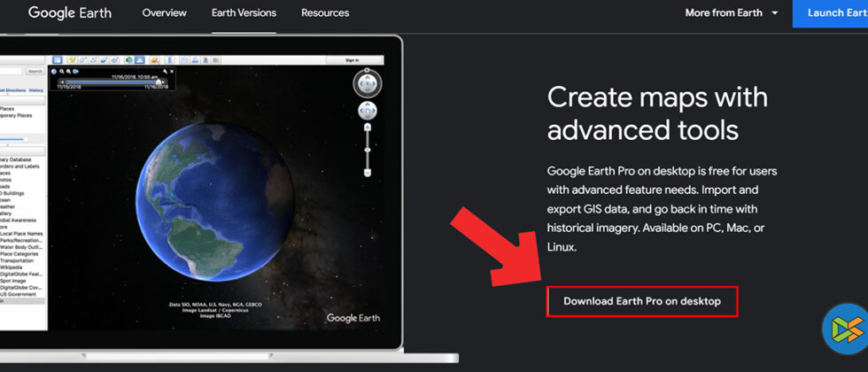
Task: Click the Add Path toolbar icon
Action: [x=93, y=60]
